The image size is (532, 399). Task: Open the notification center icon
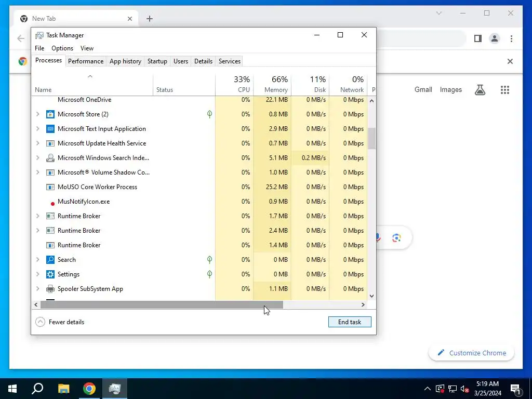pyautogui.click(x=515, y=389)
